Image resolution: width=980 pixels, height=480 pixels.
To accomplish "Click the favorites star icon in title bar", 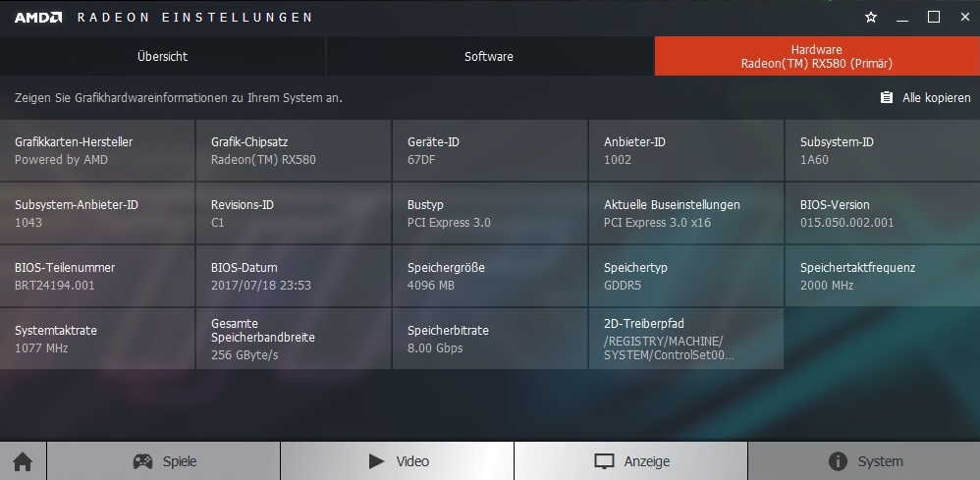I will (870, 18).
